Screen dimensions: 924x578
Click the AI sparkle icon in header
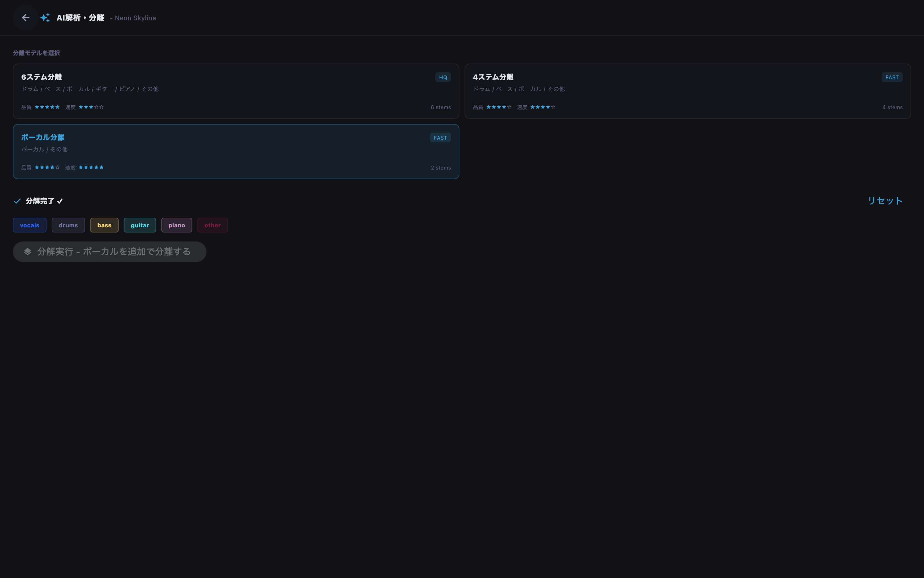point(45,18)
